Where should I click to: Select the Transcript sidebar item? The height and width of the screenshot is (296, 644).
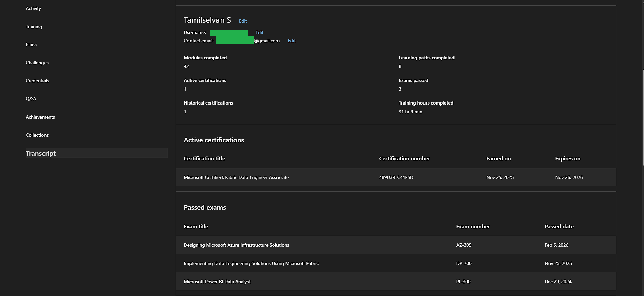pos(96,153)
